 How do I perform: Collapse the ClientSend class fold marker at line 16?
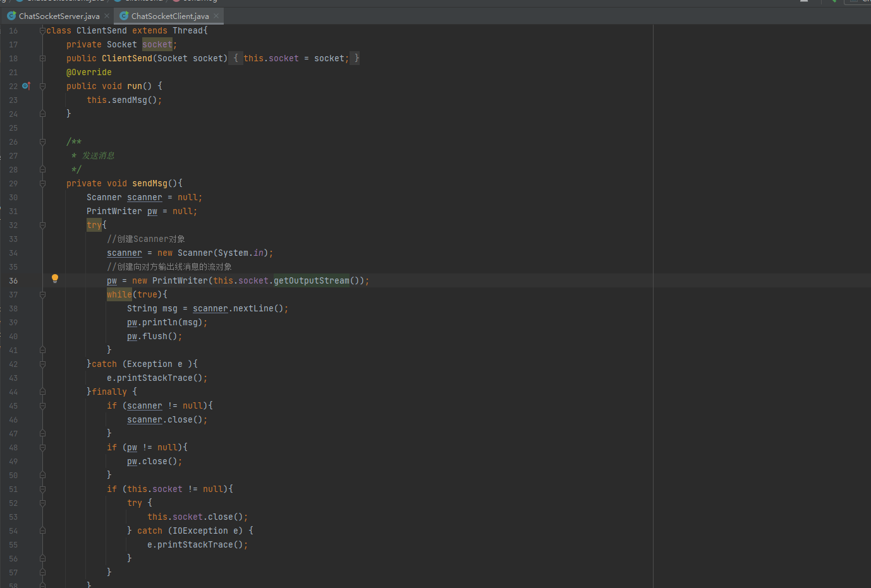click(x=42, y=30)
